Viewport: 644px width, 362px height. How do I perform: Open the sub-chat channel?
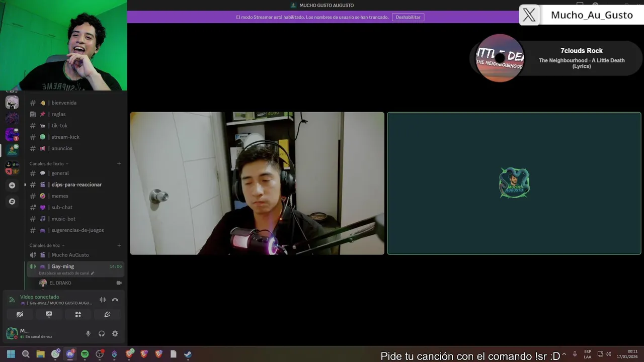pyautogui.click(x=75, y=207)
